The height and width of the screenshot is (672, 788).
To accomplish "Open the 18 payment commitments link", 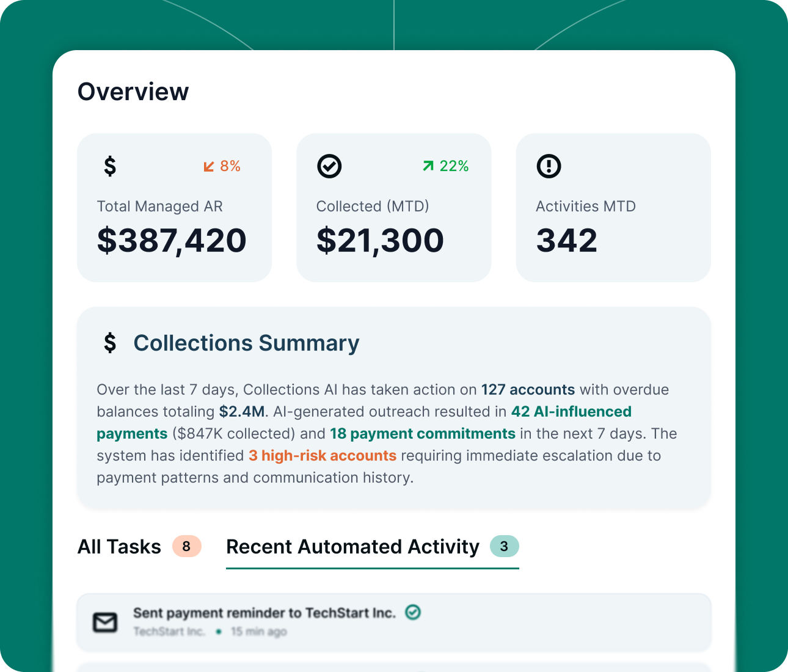I will (423, 434).
